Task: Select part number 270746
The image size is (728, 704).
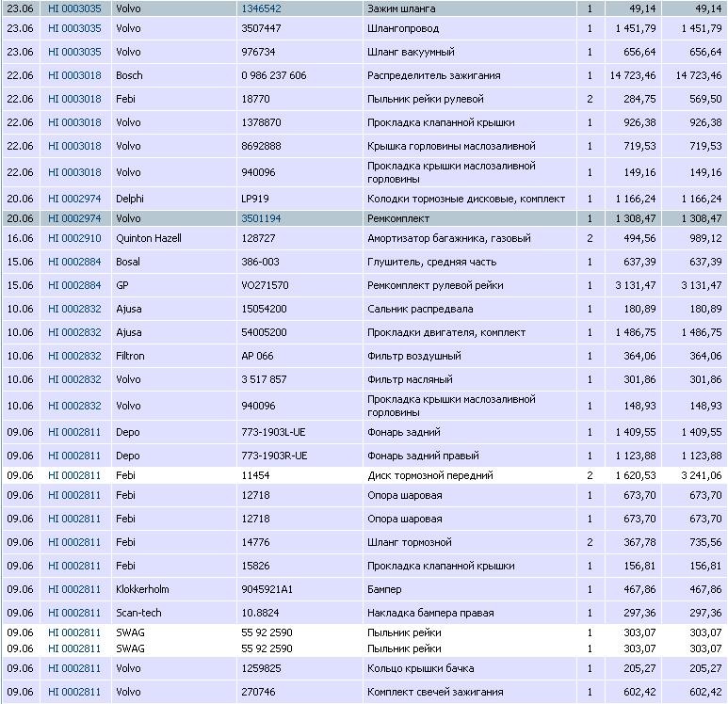Action: coord(258,692)
